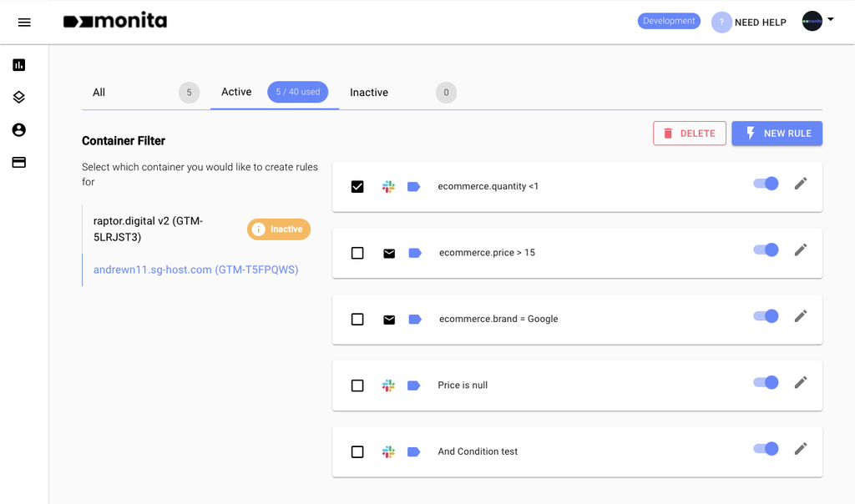The height and width of the screenshot is (504, 855).
Task: Click the Slack icon on ecommerce.quantity rule
Action: 389,186
